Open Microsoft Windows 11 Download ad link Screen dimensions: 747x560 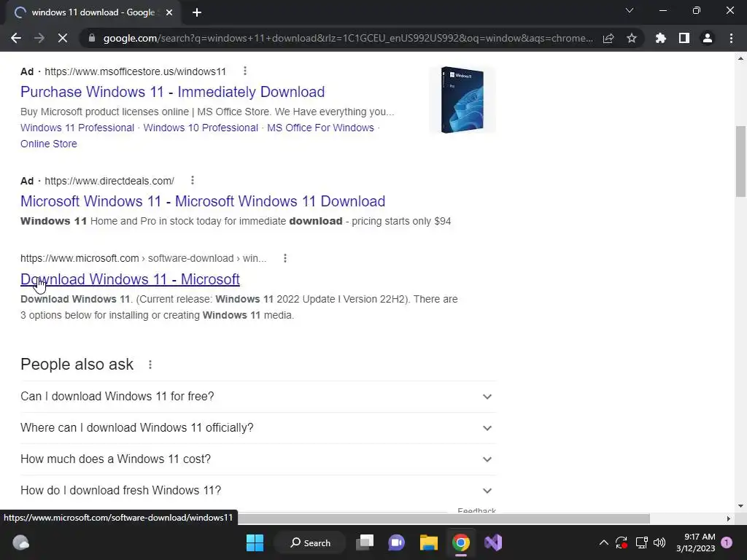203,201
